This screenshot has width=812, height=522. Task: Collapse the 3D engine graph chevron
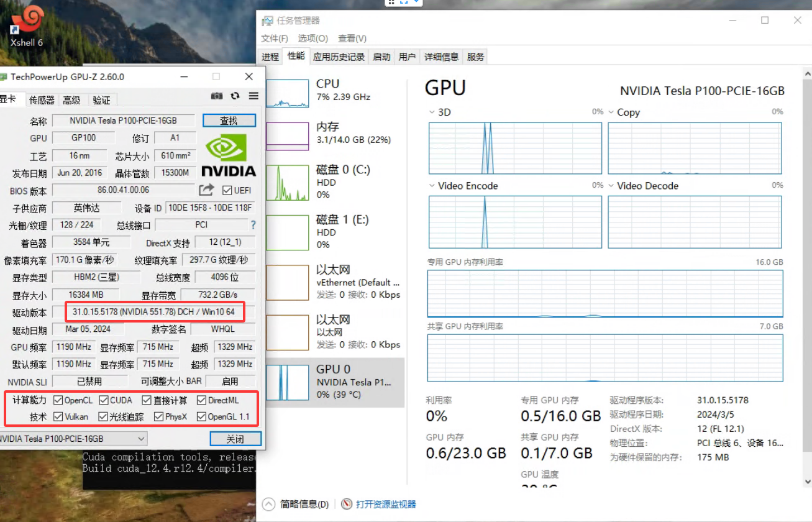(x=431, y=112)
